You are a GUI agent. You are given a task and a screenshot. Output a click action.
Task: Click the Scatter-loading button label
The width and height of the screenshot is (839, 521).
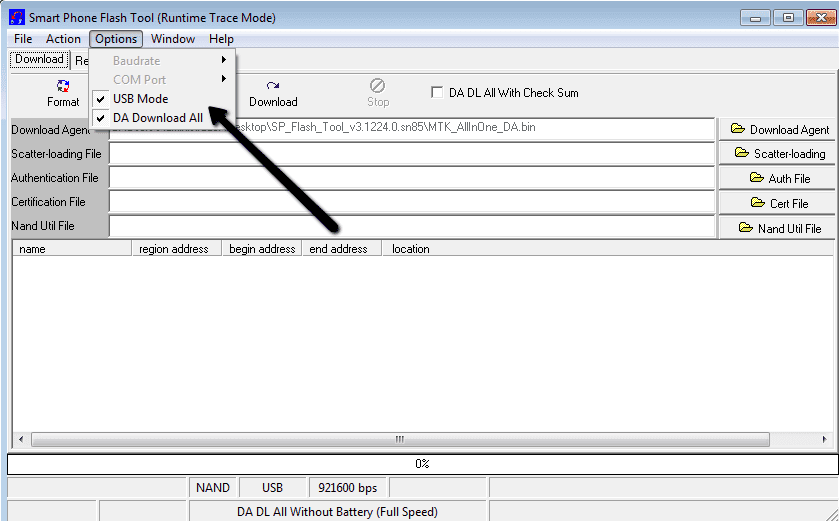pos(789,154)
